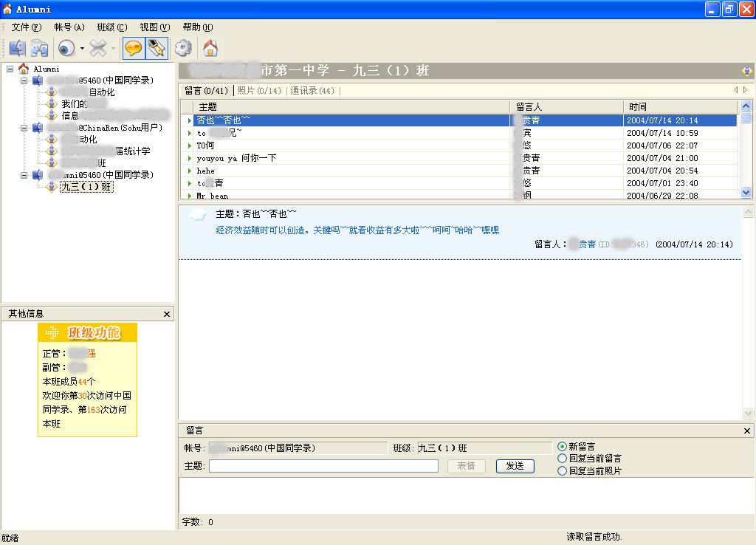The image size is (756, 545).
Task: Click the account icon beside @ChinaRen(Sohu用户)
Action: pyautogui.click(x=38, y=128)
